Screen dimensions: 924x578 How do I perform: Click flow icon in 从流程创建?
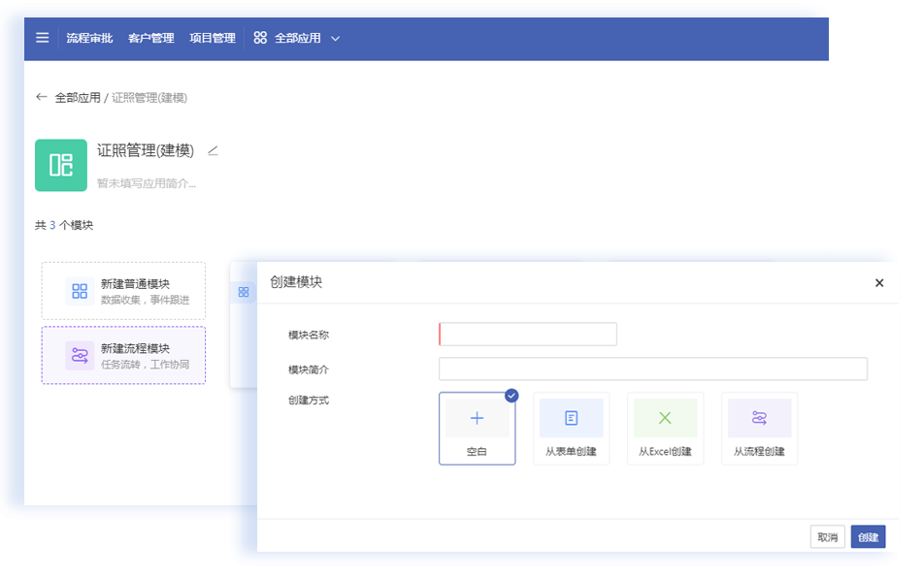click(x=760, y=418)
